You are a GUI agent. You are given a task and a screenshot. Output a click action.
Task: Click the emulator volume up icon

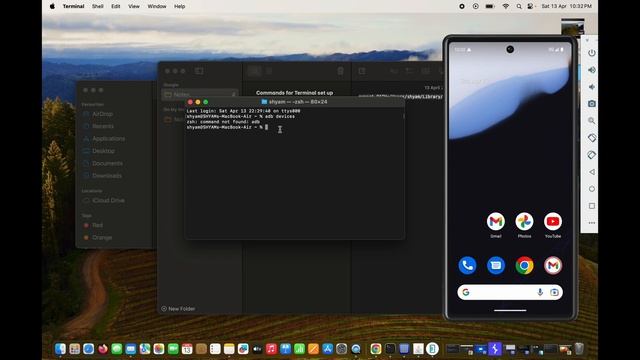(591, 70)
